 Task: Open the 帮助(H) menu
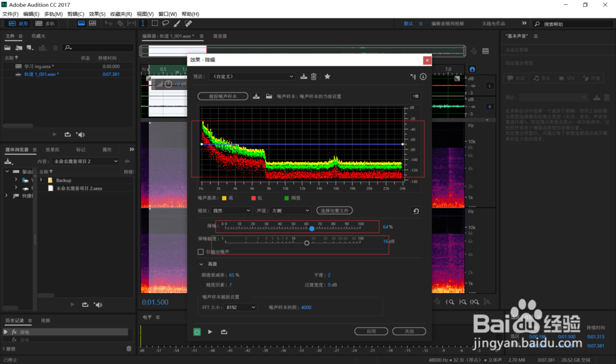point(190,14)
